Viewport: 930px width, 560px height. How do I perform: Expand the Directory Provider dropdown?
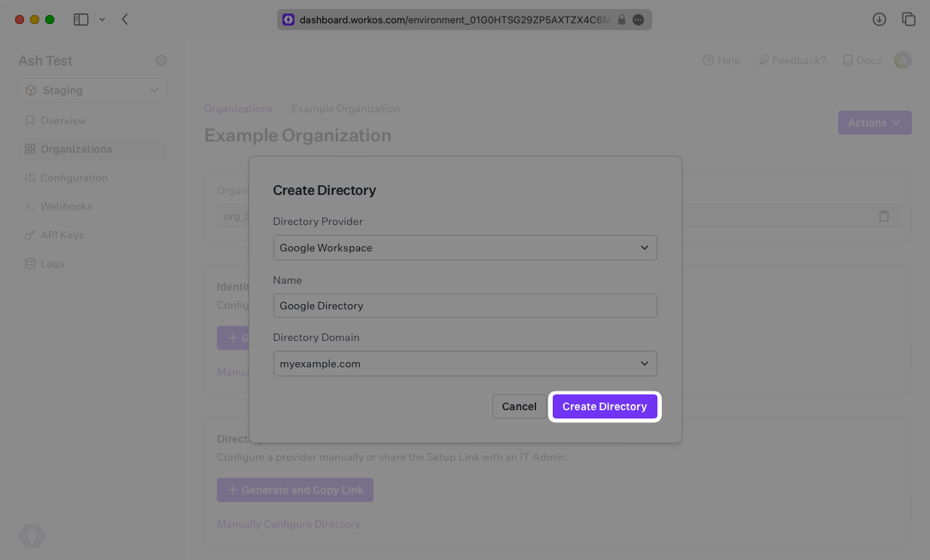click(465, 248)
